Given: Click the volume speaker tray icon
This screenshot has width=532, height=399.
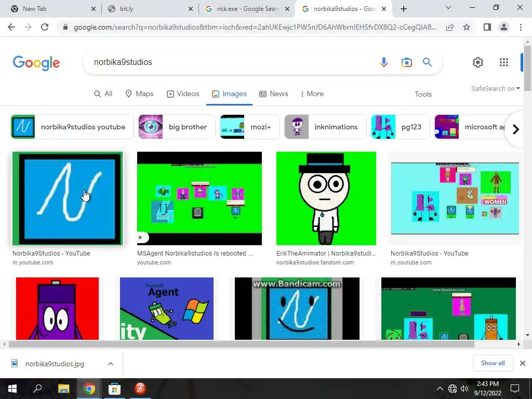Looking at the screenshot, I should click(464, 389).
